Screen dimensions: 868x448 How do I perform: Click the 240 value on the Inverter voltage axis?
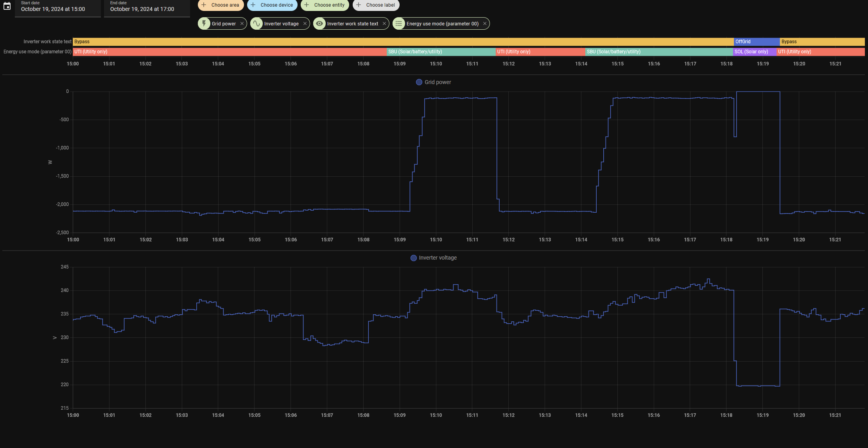65,290
